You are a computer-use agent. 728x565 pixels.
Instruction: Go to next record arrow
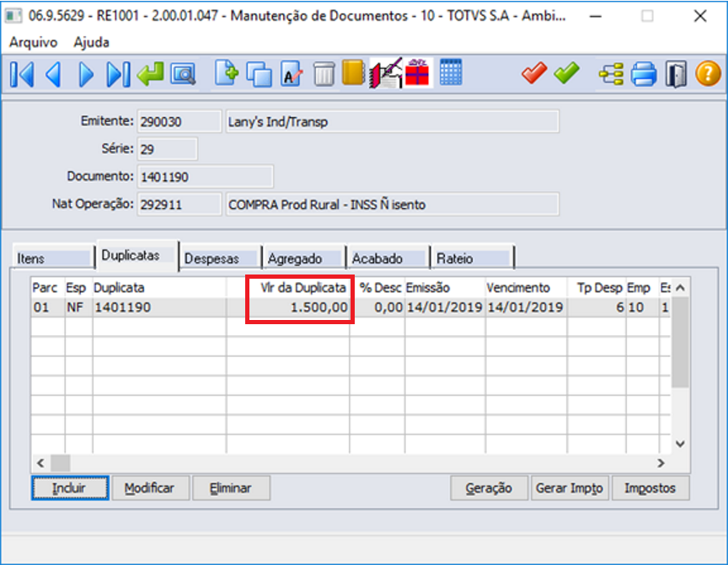click(x=86, y=74)
